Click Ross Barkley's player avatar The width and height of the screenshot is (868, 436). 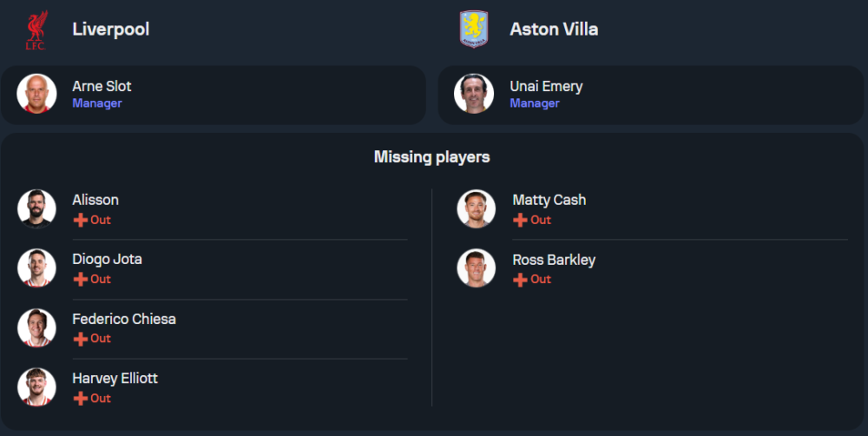tap(477, 268)
